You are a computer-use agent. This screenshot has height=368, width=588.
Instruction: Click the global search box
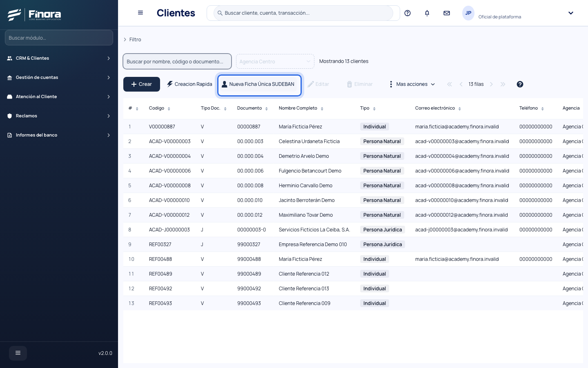[303, 13]
